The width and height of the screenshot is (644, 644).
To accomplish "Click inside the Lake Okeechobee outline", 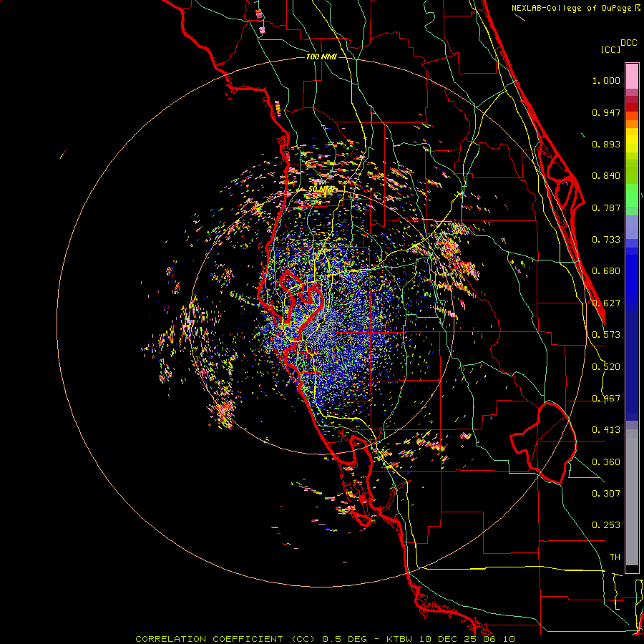I will point(548,441).
